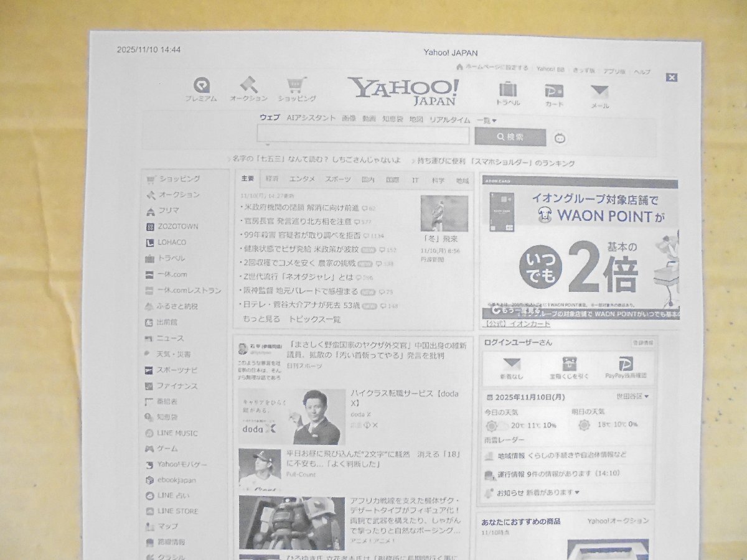Expand the 一覧 search category dropdown
The width and height of the screenshot is (747, 560).
point(486,119)
